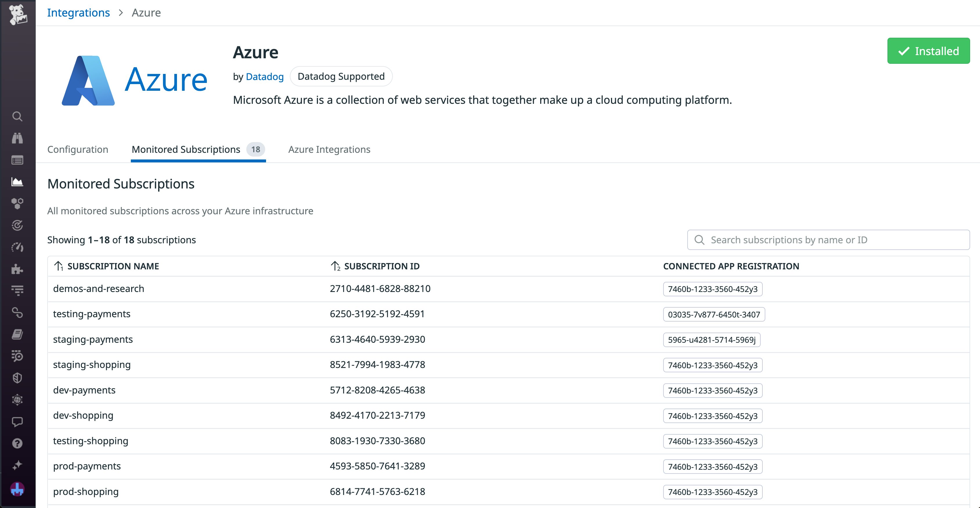Open the chat bubble icon in sidebar
Viewport: 980px width, 508px height.
click(x=17, y=422)
